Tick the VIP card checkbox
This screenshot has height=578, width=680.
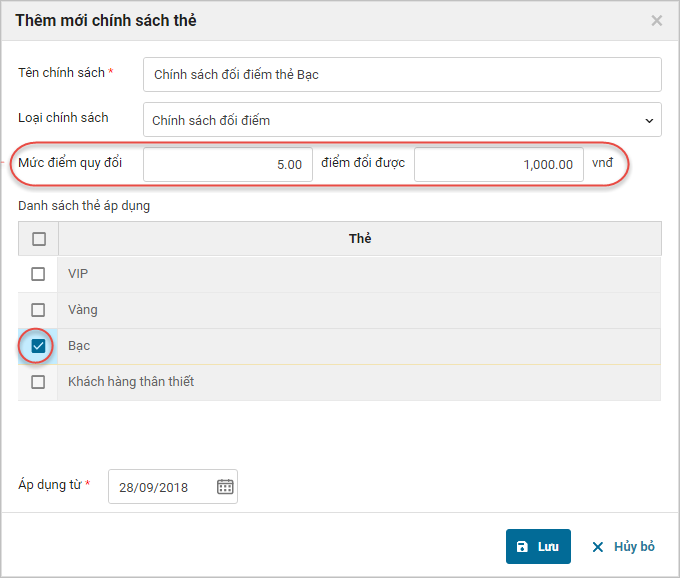pos(38,274)
